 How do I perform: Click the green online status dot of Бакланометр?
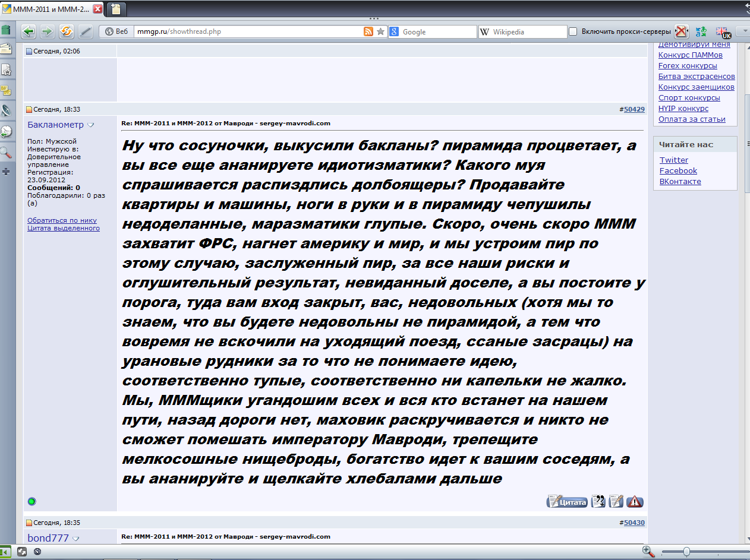[x=32, y=501]
